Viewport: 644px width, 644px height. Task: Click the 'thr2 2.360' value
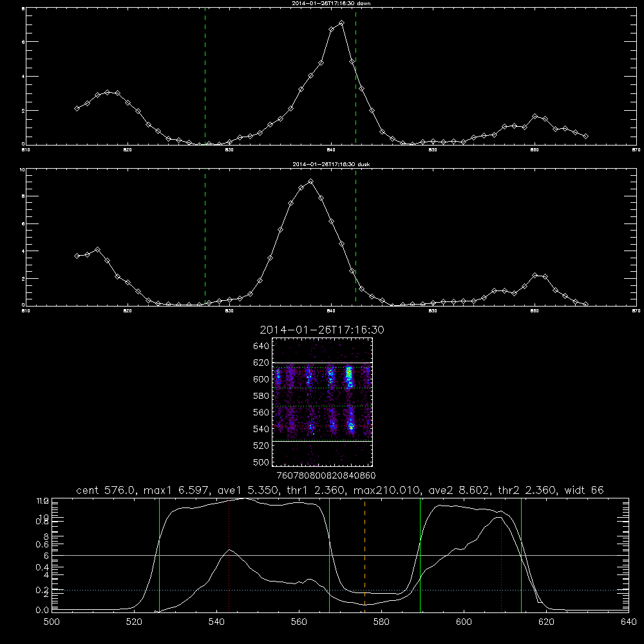coord(527,490)
